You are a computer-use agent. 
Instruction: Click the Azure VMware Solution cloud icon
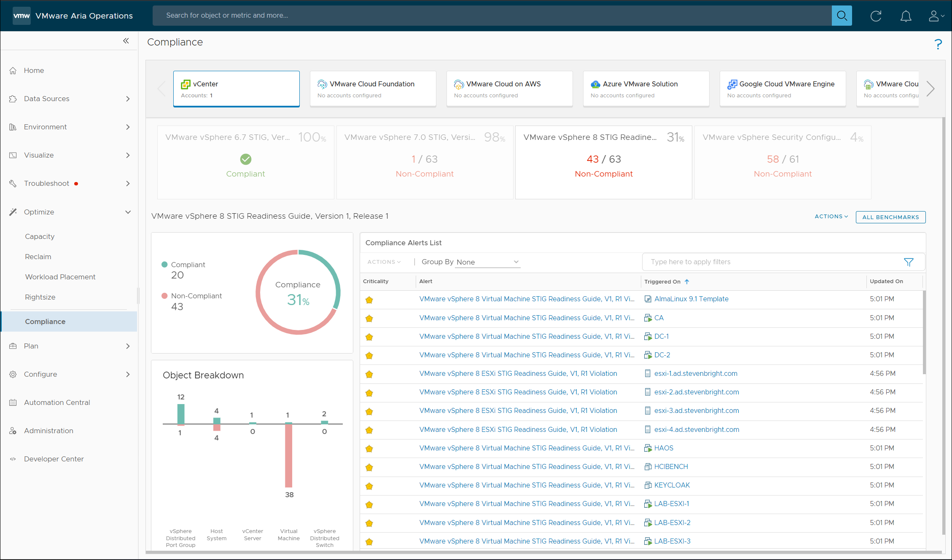click(595, 84)
